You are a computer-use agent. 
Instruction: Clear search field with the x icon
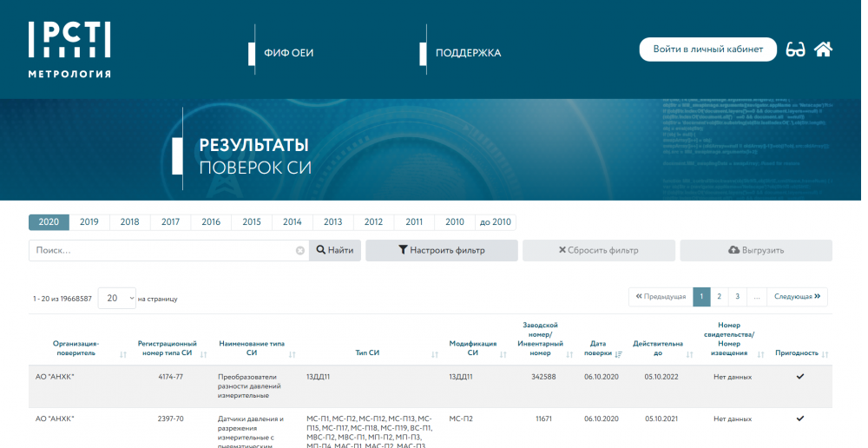pyautogui.click(x=300, y=251)
